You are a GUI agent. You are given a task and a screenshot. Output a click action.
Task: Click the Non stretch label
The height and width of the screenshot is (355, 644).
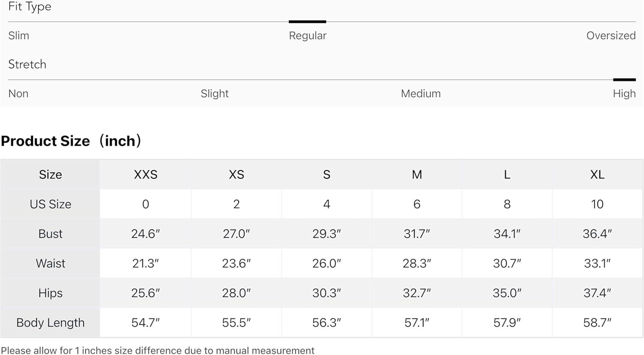tap(18, 93)
